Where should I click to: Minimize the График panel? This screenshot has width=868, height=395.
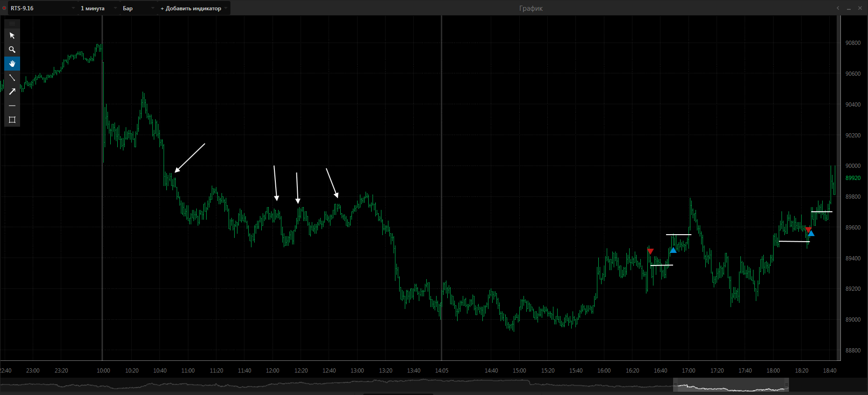coord(848,8)
